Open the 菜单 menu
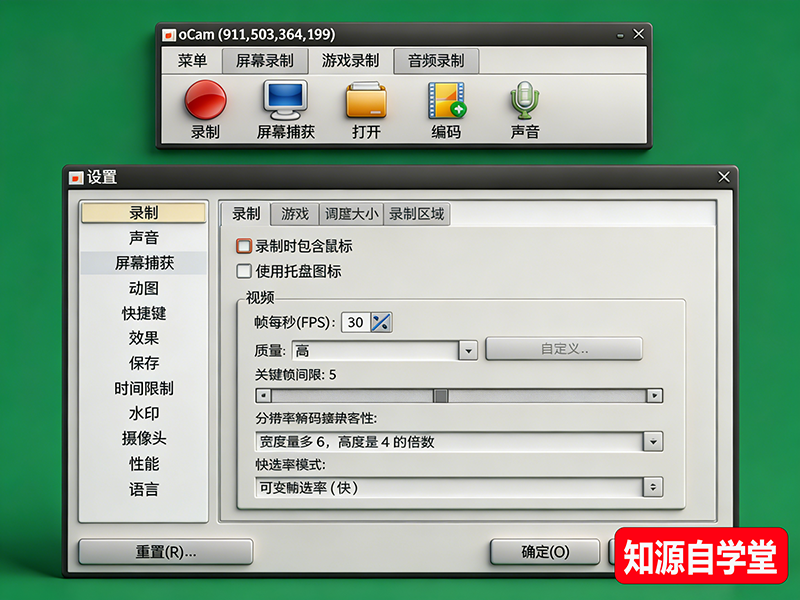This screenshot has width=800, height=600. (196, 60)
